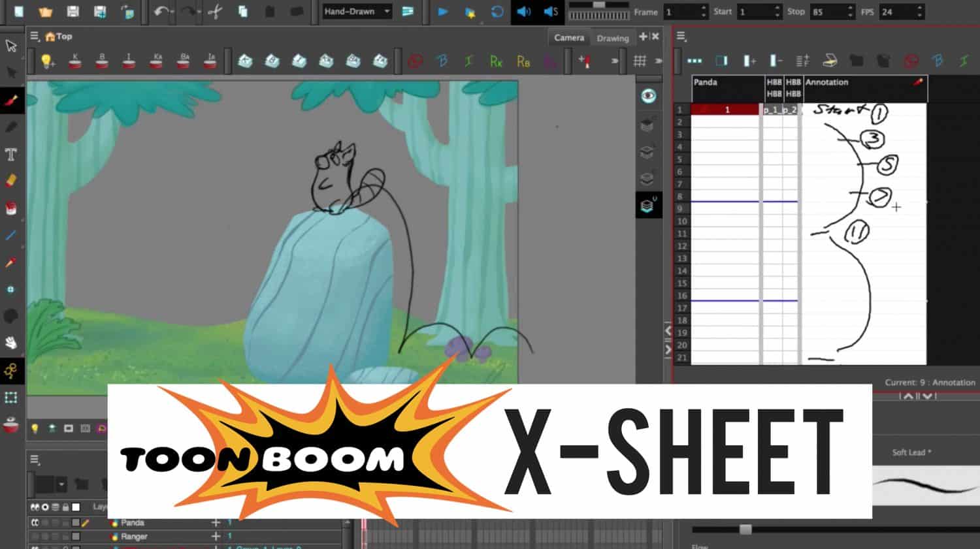The height and width of the screenshot is (549, 980).
Task: Collapse the Xsheet panel with the left arrow
Action: (x=668, y=331)
